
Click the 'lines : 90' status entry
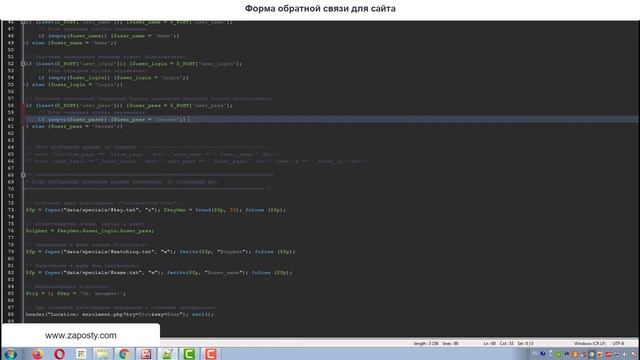point(450,344)
